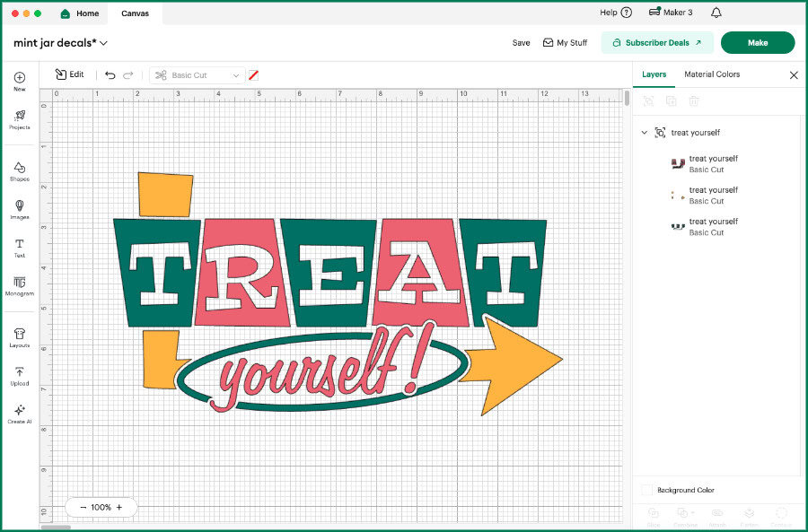The image size is (808, 532).
Task: Select the pink yourself! script text
Action: [325, 369]
